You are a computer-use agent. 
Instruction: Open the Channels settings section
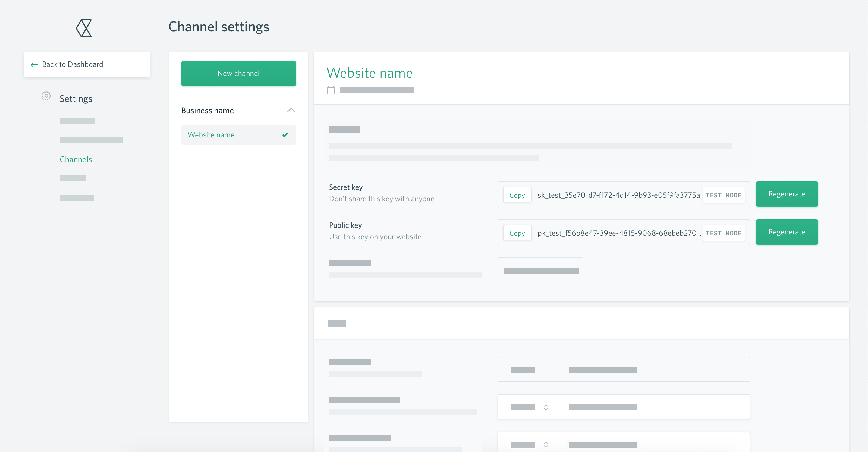76,159
